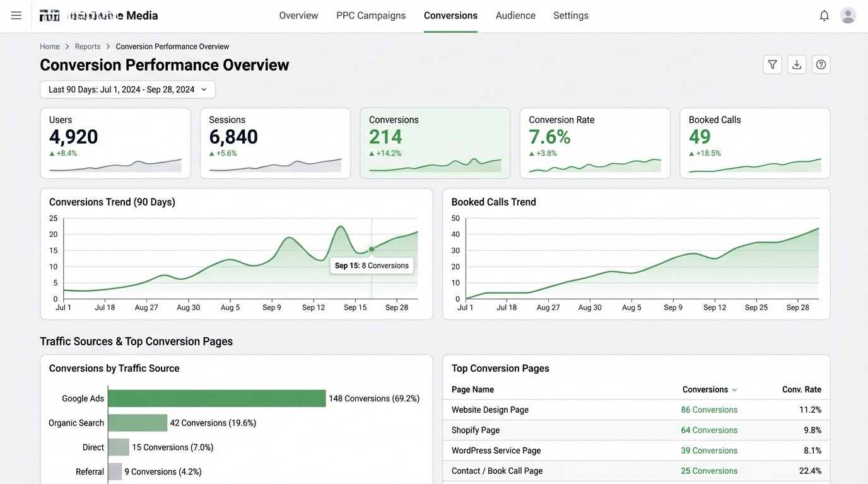868x484 pixels.
Task: Open the 86 Conversions link for Website Design Page
Action: point(708,409)
